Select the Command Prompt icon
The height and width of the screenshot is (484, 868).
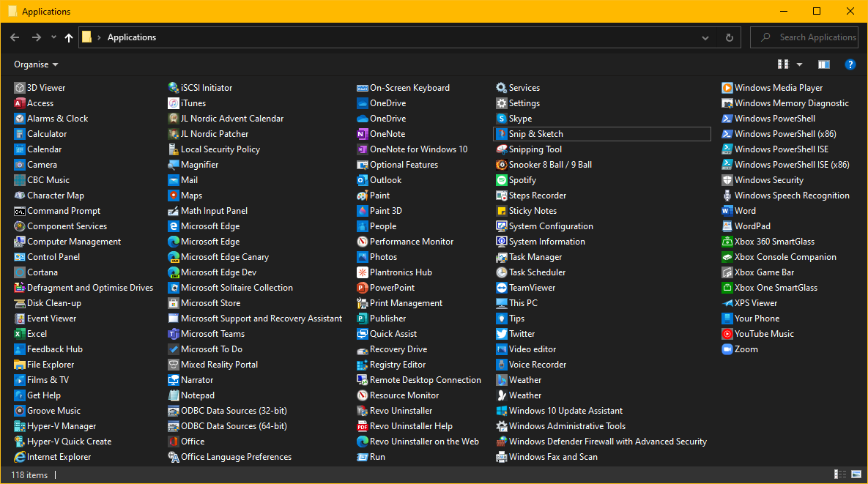click(x=19, y=211)
